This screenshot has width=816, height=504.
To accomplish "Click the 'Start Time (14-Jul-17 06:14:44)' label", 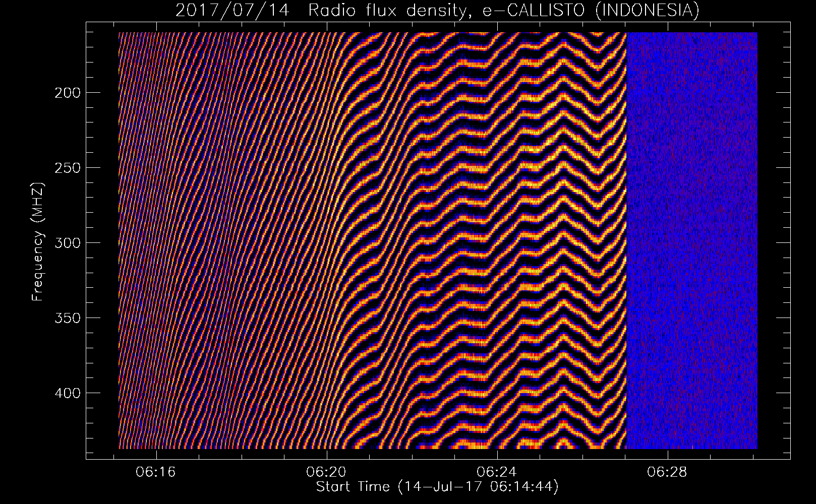I will pyautogui.click(x=438, y=487).
